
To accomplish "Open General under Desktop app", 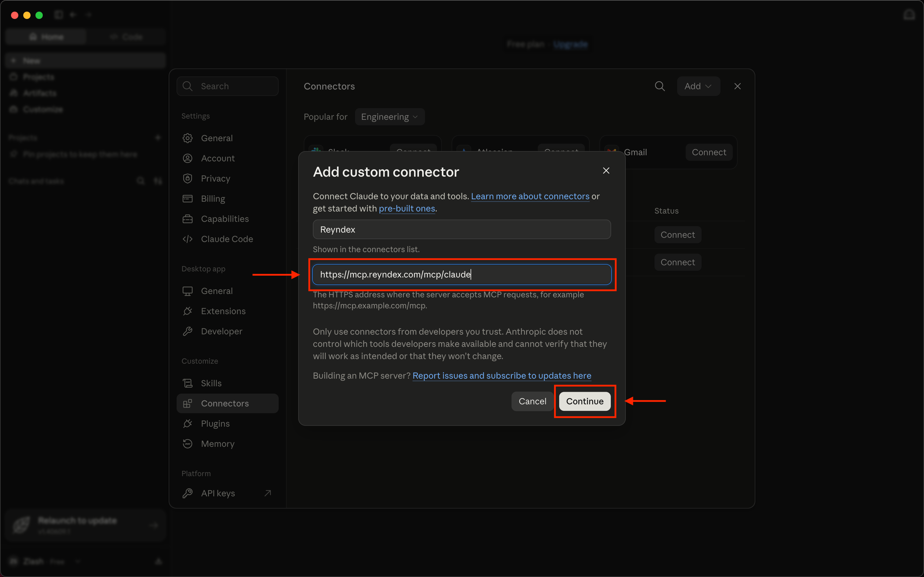I will (x=227, y=291).
